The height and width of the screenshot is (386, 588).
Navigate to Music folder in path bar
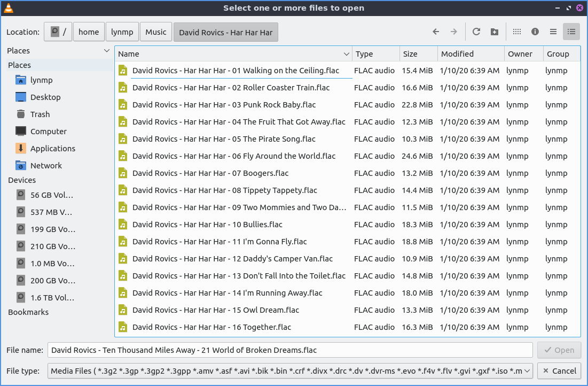click(156, 32)
